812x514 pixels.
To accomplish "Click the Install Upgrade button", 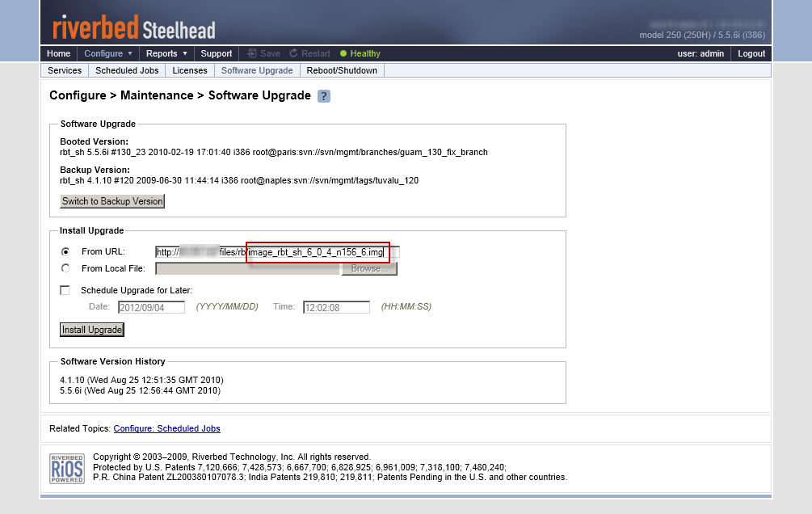I will (x=92, y=330).
